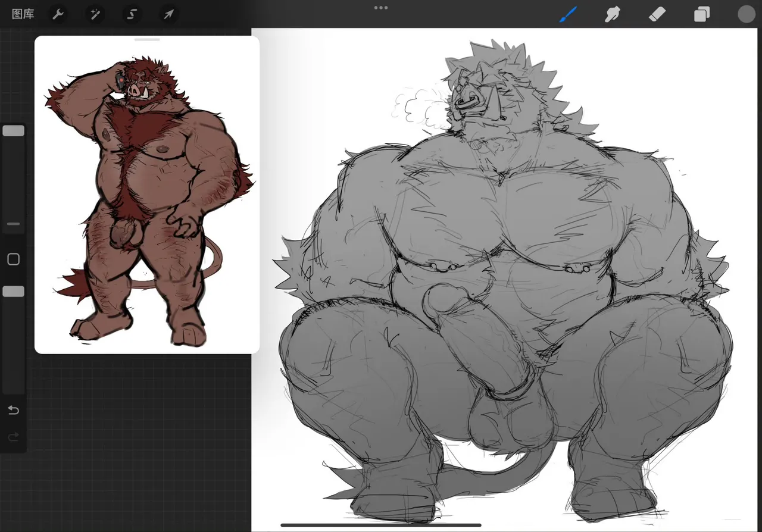Click the brush size slider handle

[13, 131]
